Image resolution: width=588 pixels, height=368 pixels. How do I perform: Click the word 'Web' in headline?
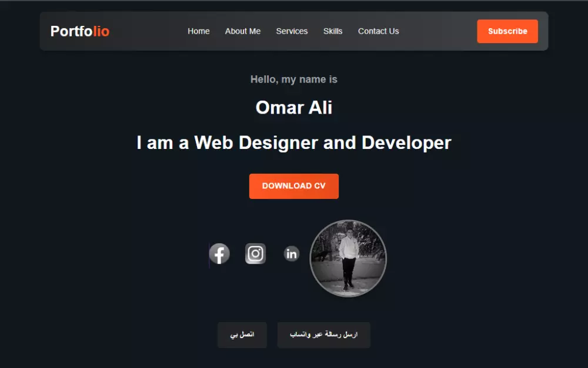point(213,142)
